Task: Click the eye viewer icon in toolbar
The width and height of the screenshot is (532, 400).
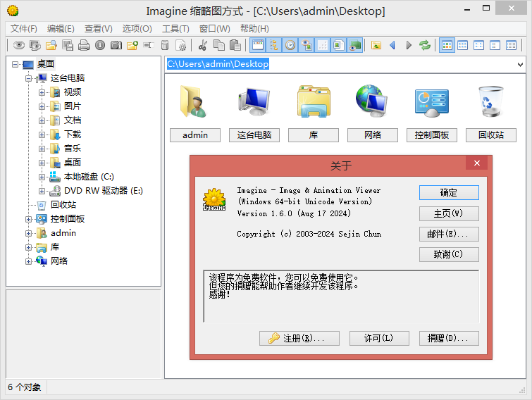Action: click(18, 45)
